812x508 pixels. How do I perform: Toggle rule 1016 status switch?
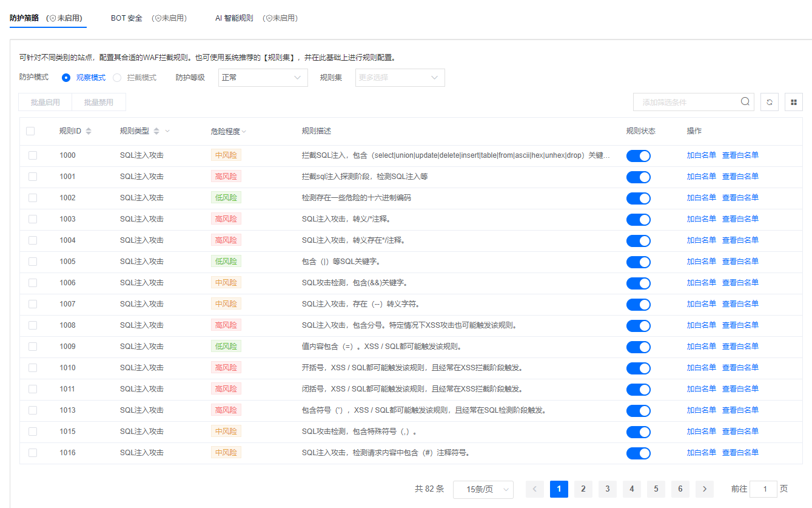[x=638, y=453]
